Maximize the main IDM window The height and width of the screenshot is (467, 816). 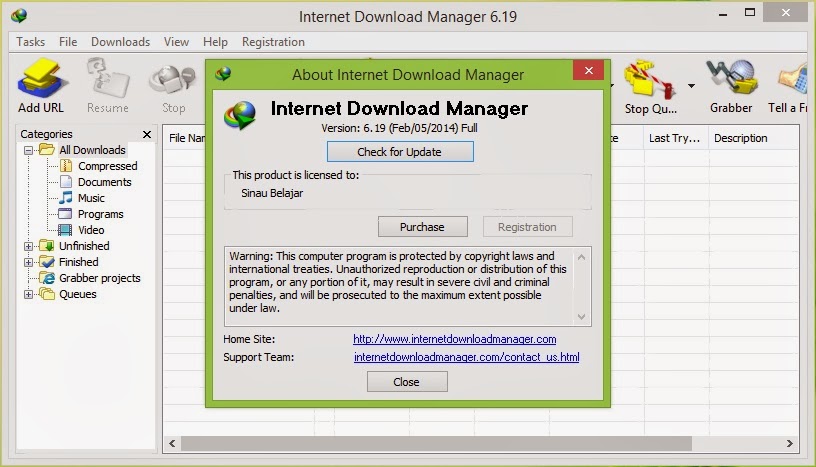click(750, 13)
